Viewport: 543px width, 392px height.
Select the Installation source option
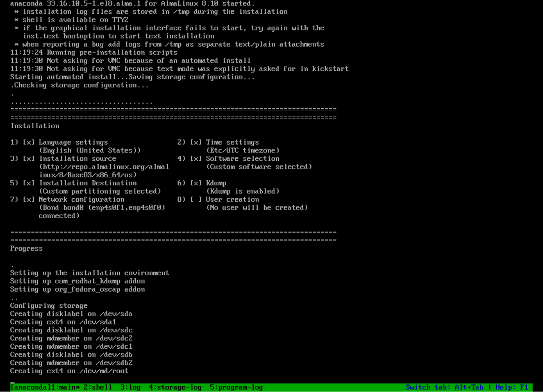[77, 158]
